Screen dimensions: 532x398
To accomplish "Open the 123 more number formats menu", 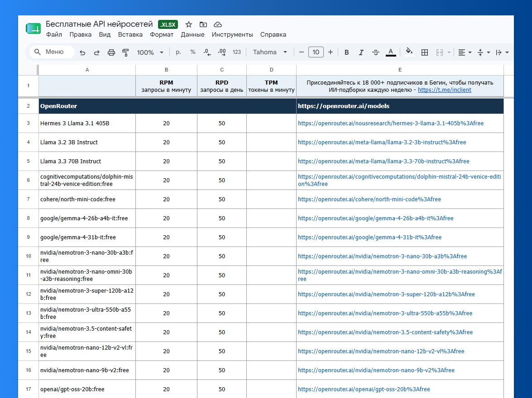I will pos(237,52).
